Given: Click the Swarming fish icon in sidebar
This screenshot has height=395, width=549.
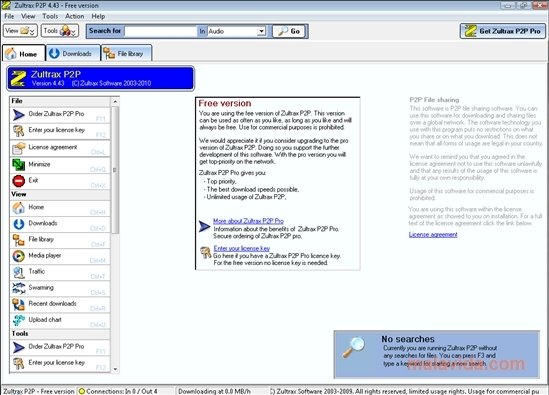Looking at the screenshot, I should pos(19,288).
